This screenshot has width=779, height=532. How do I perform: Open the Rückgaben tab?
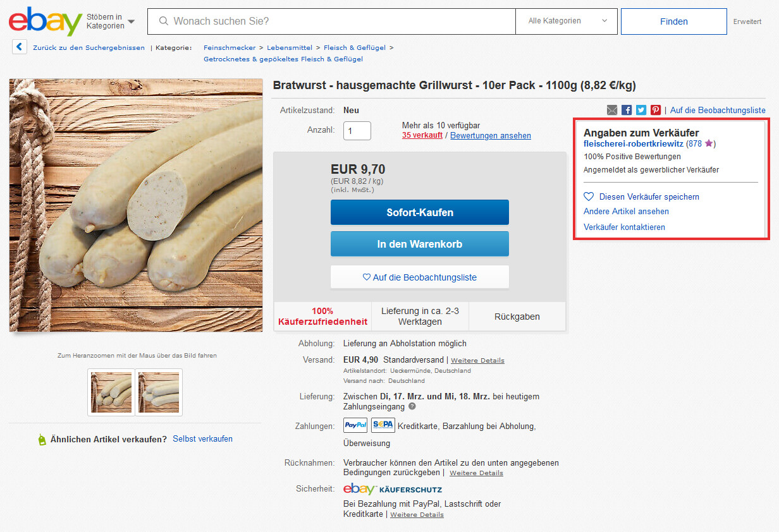pos(517,317)
